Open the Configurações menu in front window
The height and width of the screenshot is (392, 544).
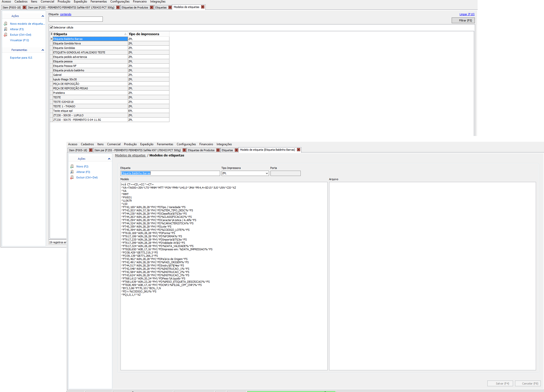(186, 144)
